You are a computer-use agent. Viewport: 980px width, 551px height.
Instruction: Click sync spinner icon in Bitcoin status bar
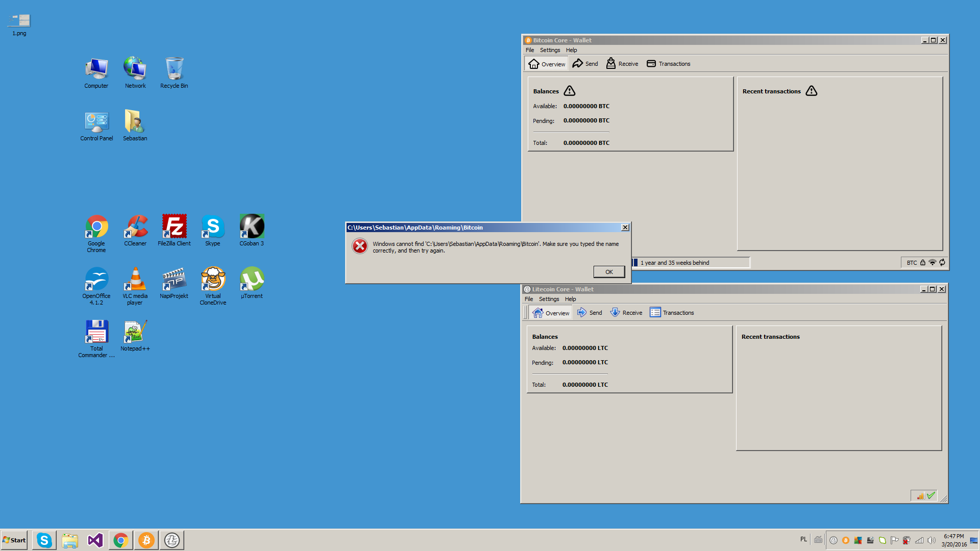tap(942, 263)
